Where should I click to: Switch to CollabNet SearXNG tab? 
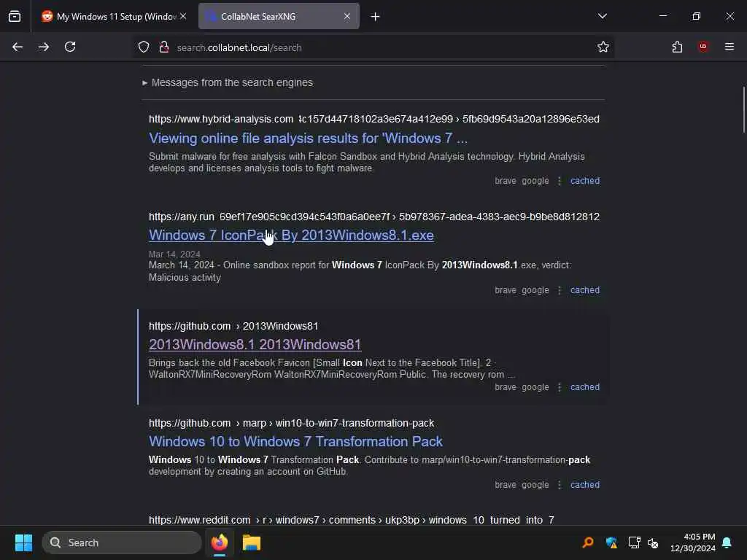[279, 16]
